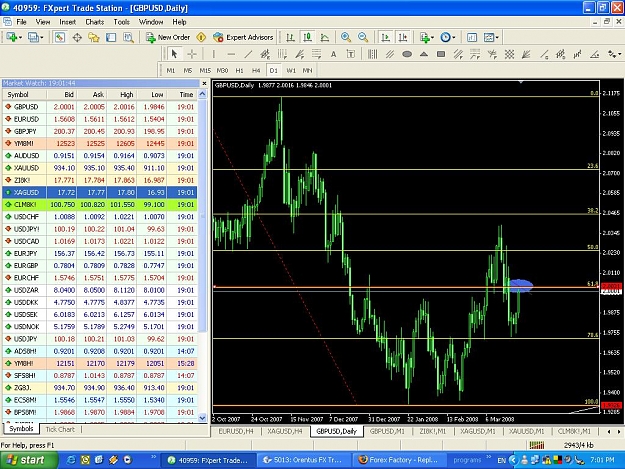The width and height of the screenshot is (625, 469).
Task: Click the New Order button
Action: point(168,37)
